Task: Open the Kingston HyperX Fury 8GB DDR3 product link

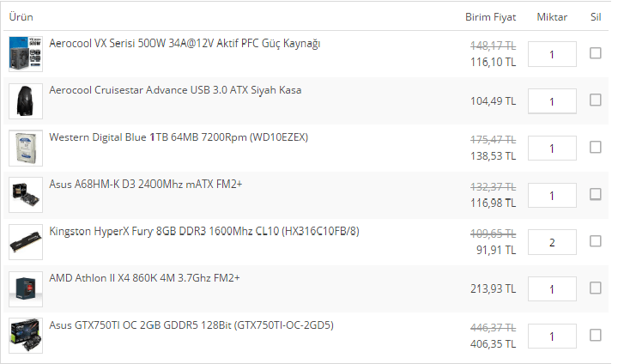Action: (x=204, y=231)
